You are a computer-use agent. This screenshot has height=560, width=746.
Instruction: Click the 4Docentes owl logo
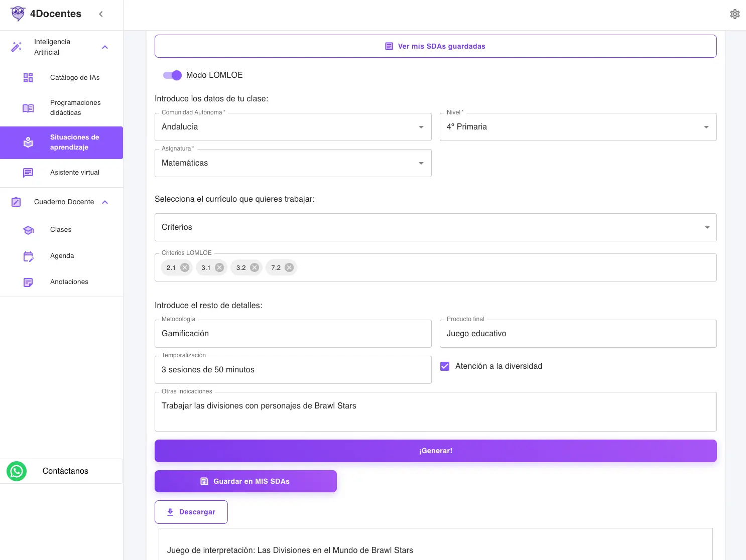click(x=18, y=14)
